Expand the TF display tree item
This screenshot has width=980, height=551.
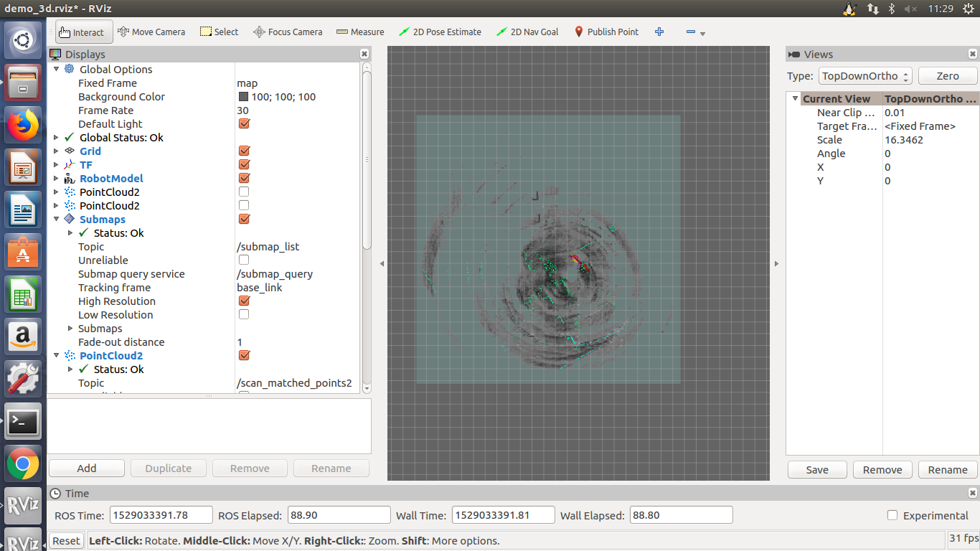(57, 164)
